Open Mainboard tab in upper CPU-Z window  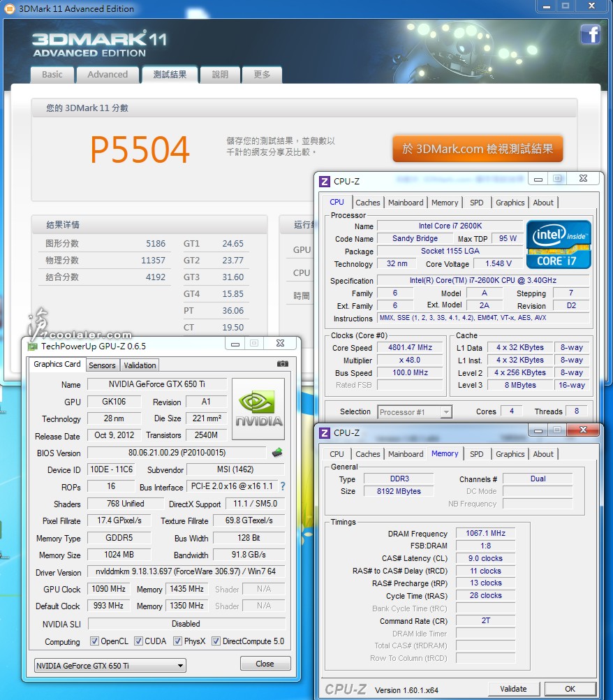pyautogui.click(x=406, y=203)
